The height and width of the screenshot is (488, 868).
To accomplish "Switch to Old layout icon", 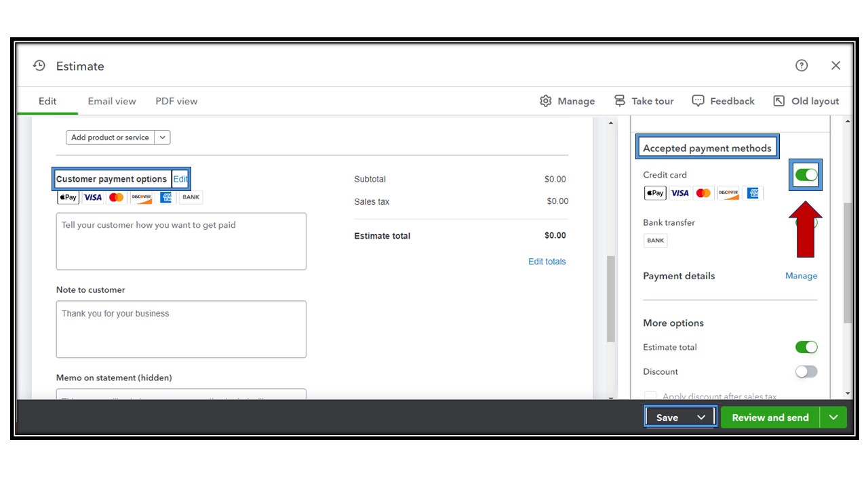I will (779, 101).
